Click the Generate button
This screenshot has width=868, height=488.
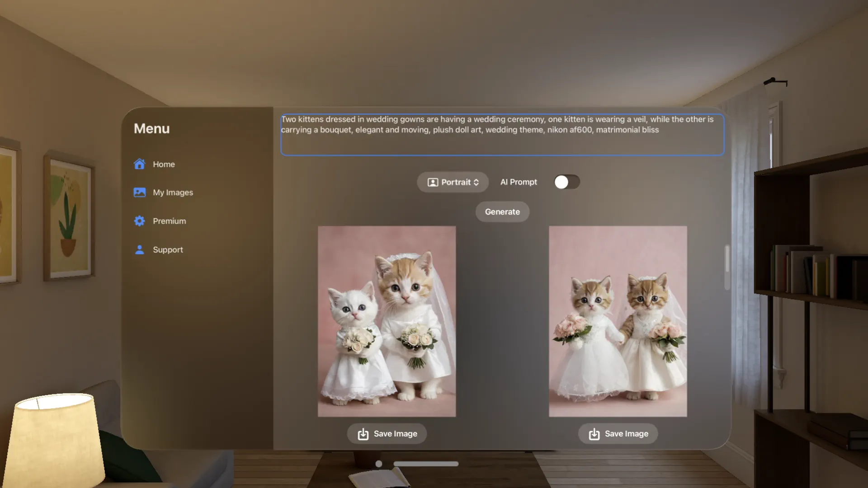pos(502,211)
